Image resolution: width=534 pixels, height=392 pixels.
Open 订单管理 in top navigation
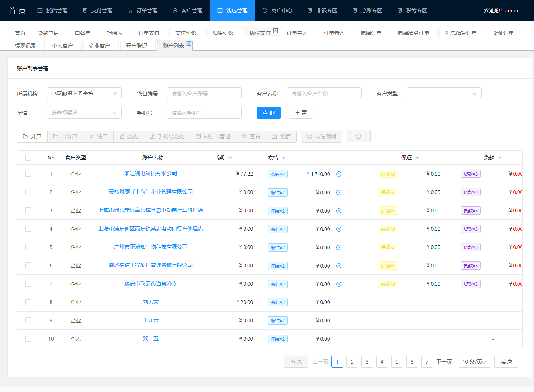point(142,10)
